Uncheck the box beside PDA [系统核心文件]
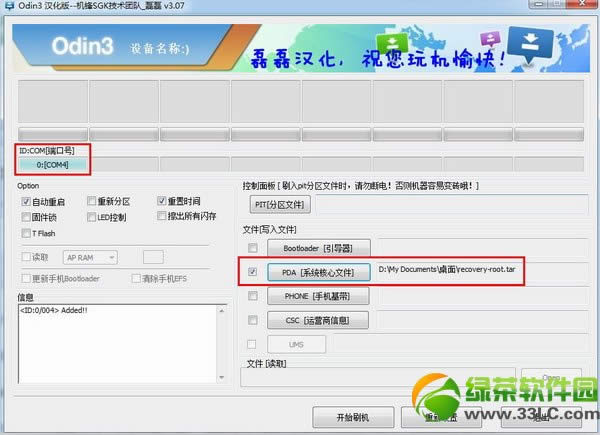600x435 pixels. point(253,272)
